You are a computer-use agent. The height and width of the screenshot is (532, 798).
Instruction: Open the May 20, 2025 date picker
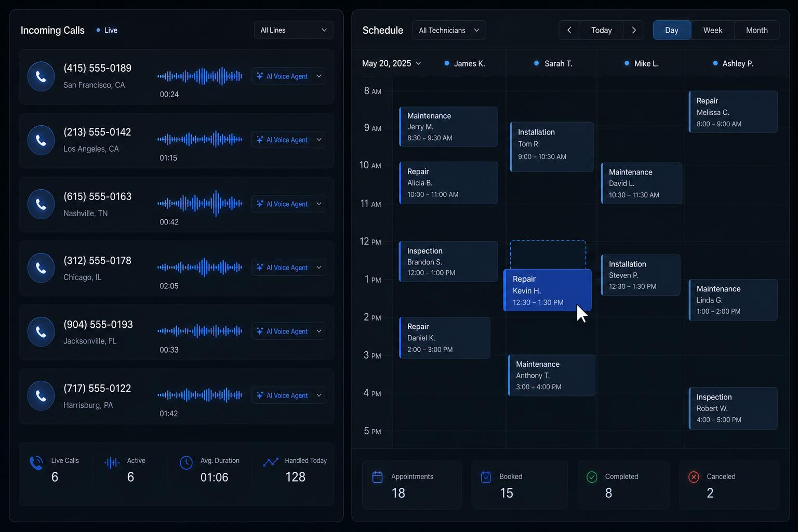click(x=392, y=63)
